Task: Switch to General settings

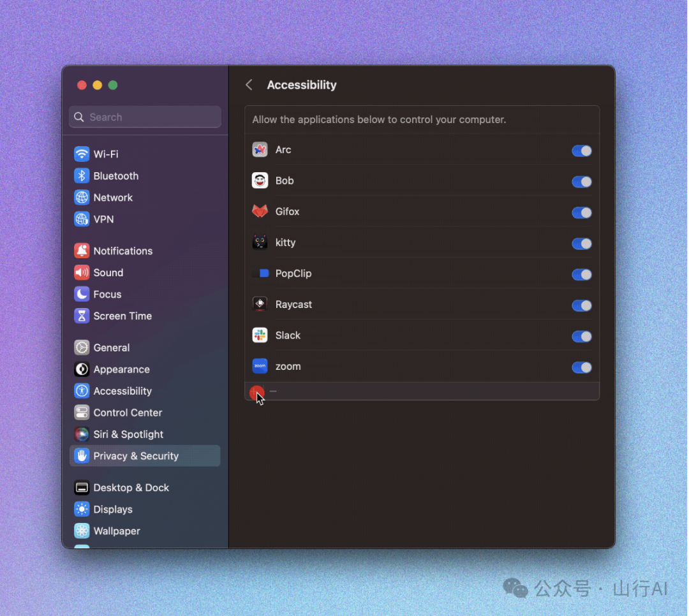Action: point(145,348)
